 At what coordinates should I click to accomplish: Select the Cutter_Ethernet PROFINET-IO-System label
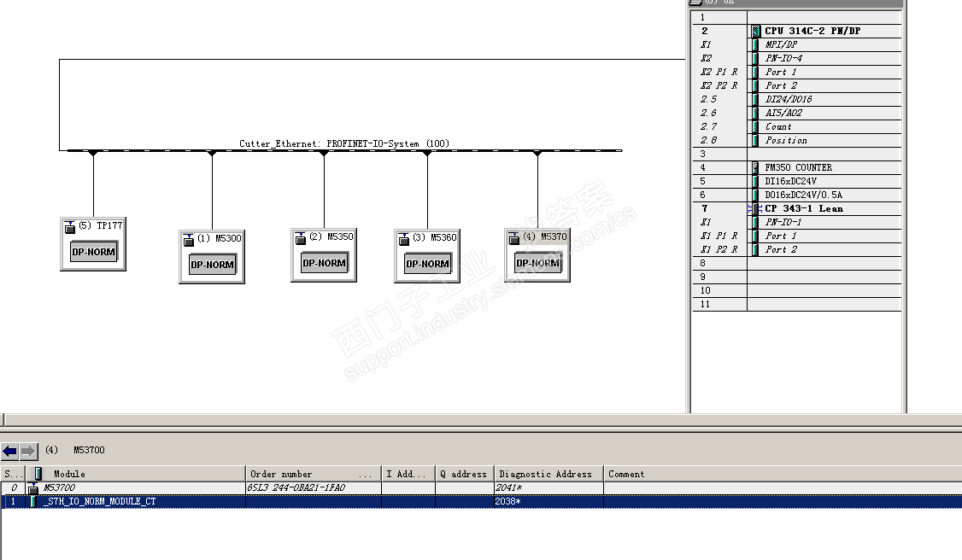coord(344,143)
